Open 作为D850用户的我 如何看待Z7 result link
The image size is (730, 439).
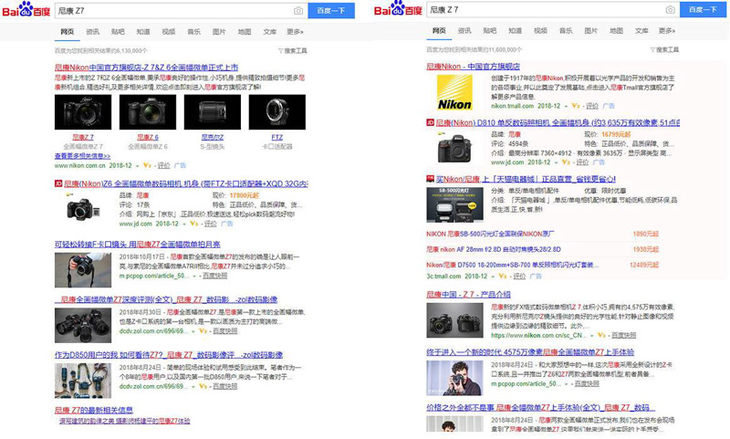(169, 355)
